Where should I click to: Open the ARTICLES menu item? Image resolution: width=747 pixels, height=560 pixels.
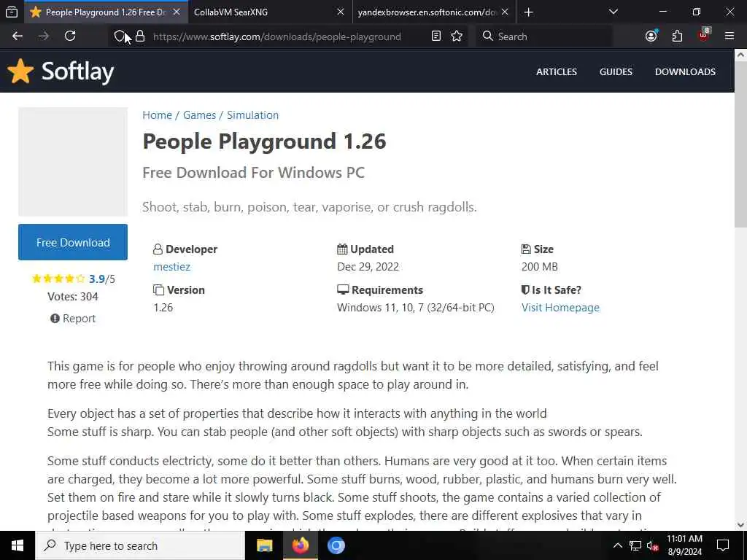click(x=557, y=72)
